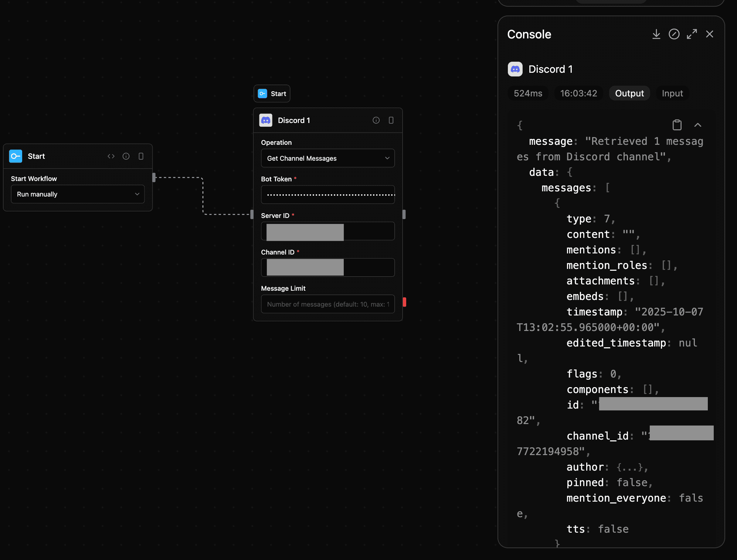
Task: Click the Bot Token password field
Action: point(327,195)
